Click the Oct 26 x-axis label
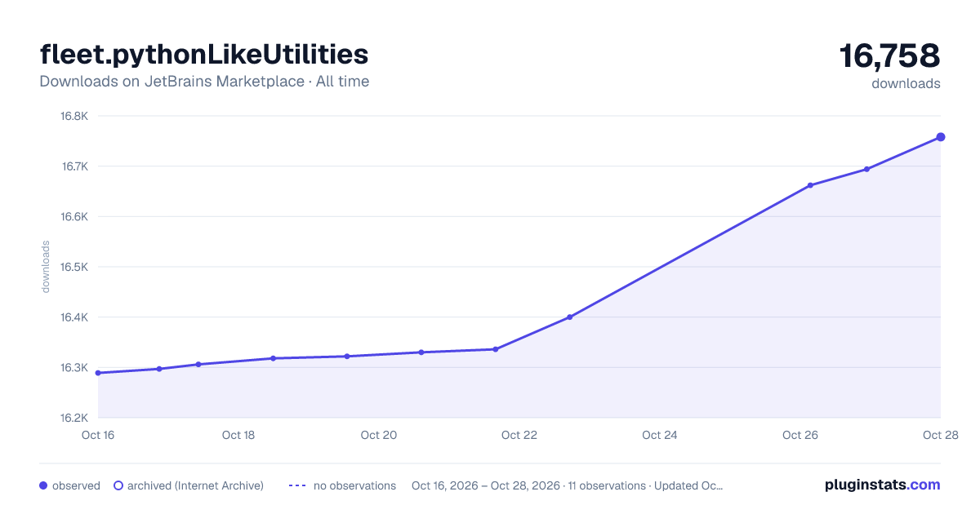This screenshot has height=514, width=980. click(800, 435)
